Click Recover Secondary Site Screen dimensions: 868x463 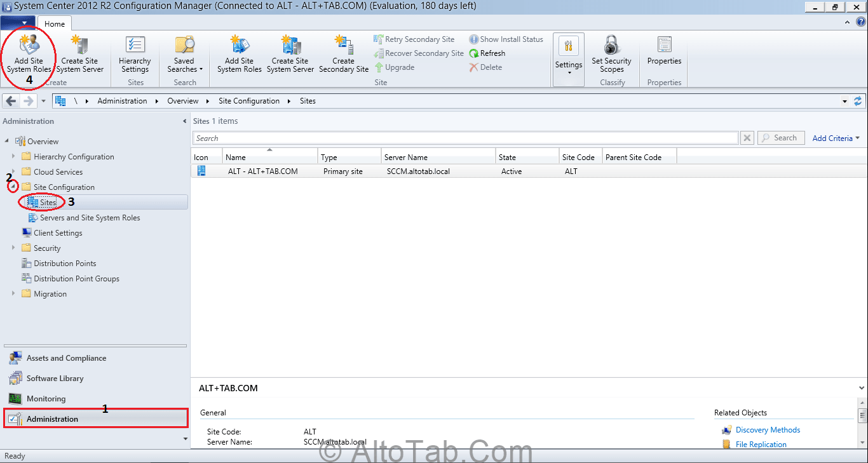(x=419, y=53)
